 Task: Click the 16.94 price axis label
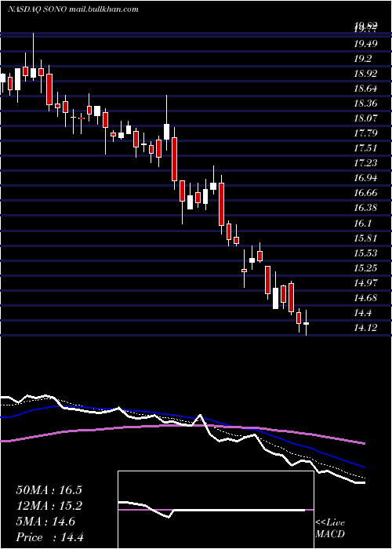[x=365, y=178]
